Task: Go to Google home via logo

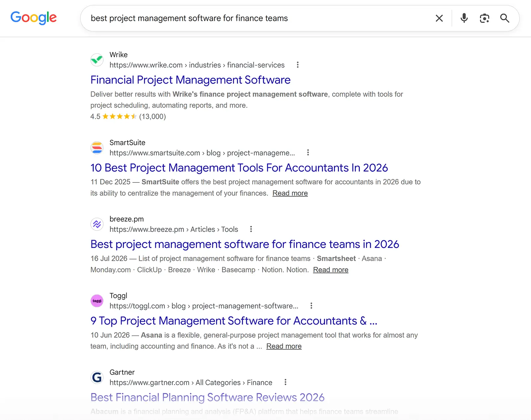Action: [x=34, y=18]
